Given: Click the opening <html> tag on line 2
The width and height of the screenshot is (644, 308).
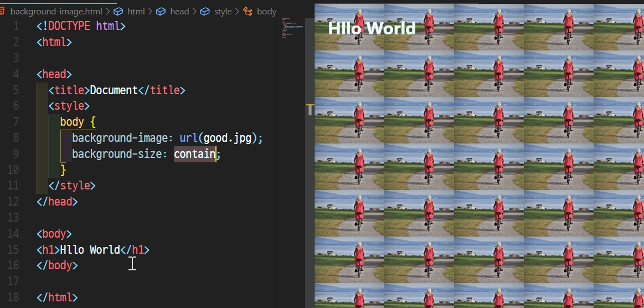Looking at the screenshot, I should tap(54, 42).
